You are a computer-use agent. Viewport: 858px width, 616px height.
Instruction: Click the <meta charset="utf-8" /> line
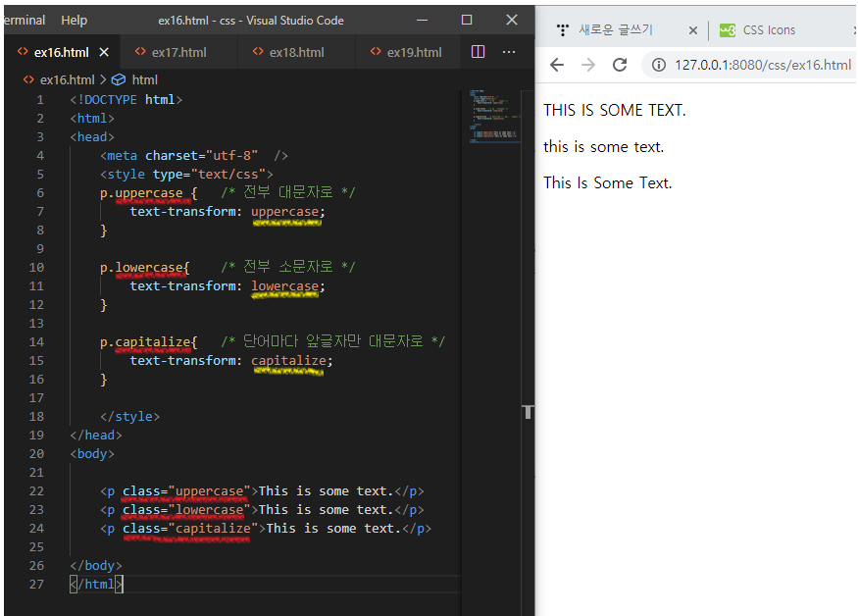tap(194, 156)
